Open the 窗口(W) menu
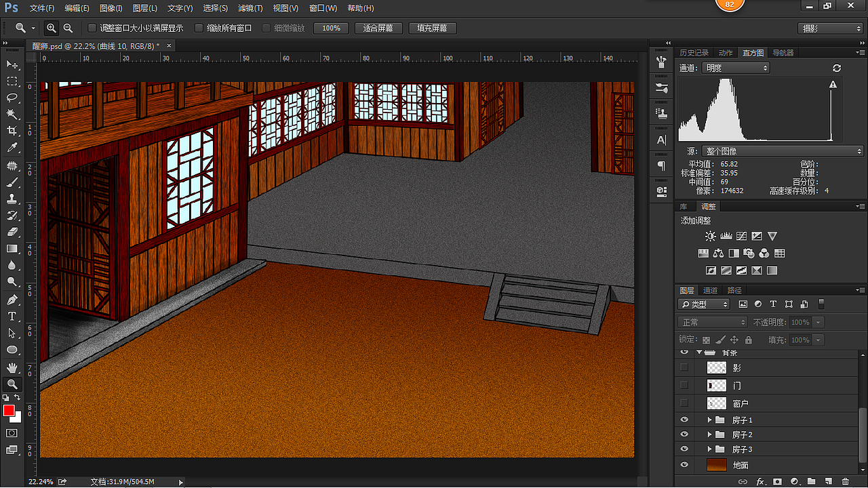Image resolution: width=868 pixels, height=488 pixels. (323, 8)
